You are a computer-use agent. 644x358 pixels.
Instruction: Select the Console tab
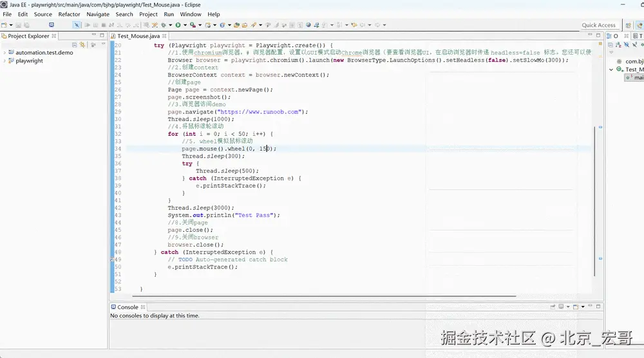point(128,307)
